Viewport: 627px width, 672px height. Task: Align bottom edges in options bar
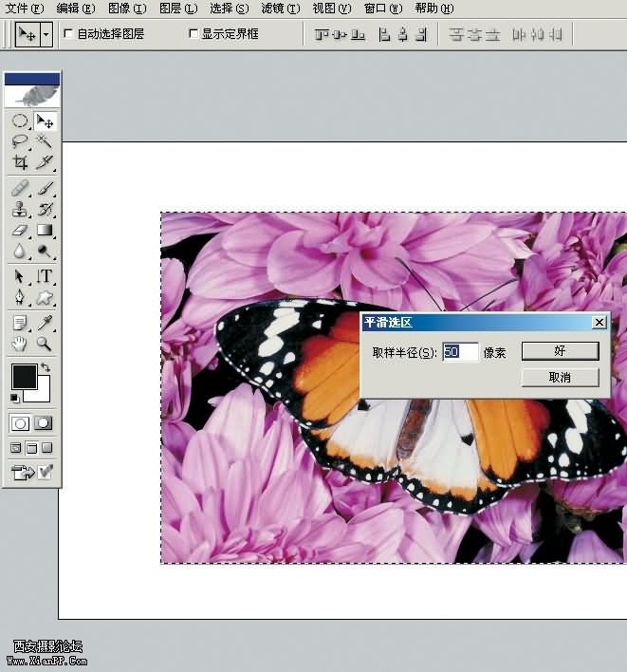358,34
